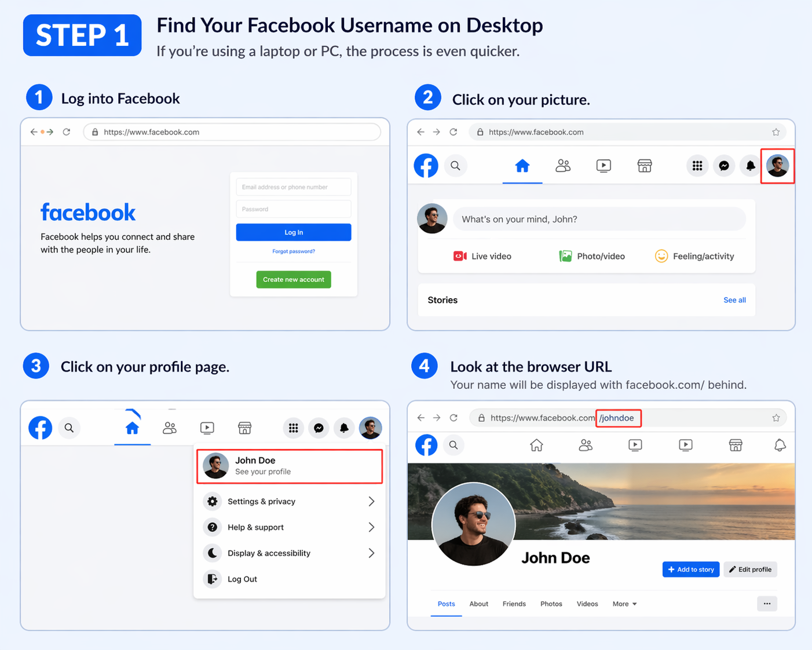Choose the Feeling/activity option

[x=694, y=256]
